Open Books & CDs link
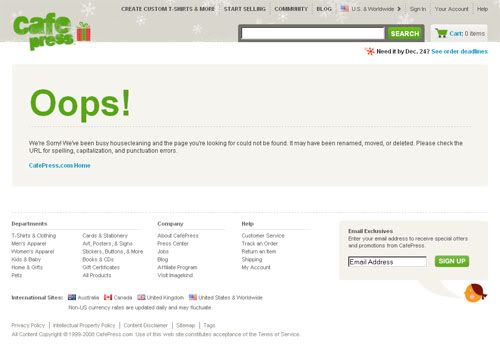This screenshot has height=361, width=500. 98,259
